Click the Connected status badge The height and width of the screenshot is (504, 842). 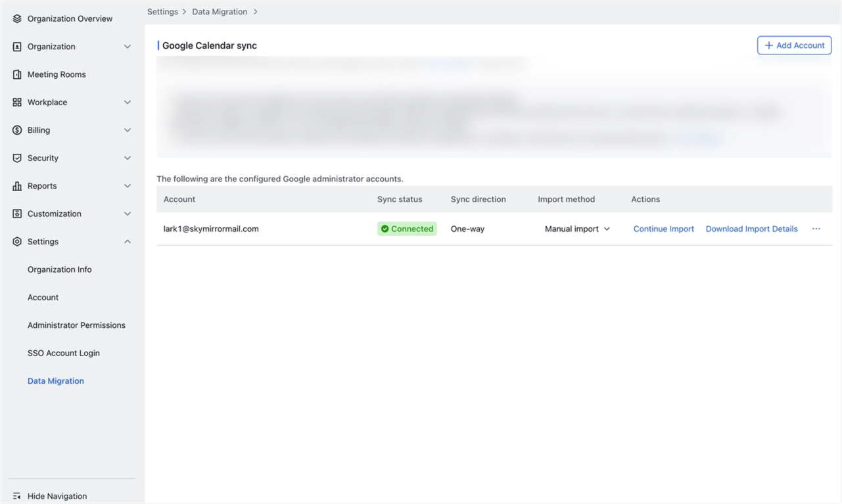click(407, 229)
